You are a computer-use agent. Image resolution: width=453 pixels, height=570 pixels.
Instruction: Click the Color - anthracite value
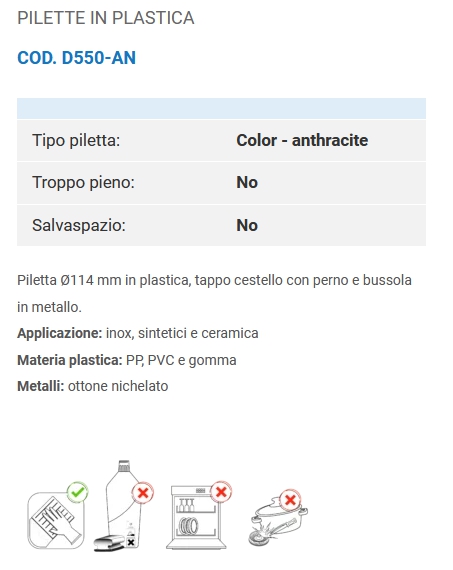tap(302, 140)
